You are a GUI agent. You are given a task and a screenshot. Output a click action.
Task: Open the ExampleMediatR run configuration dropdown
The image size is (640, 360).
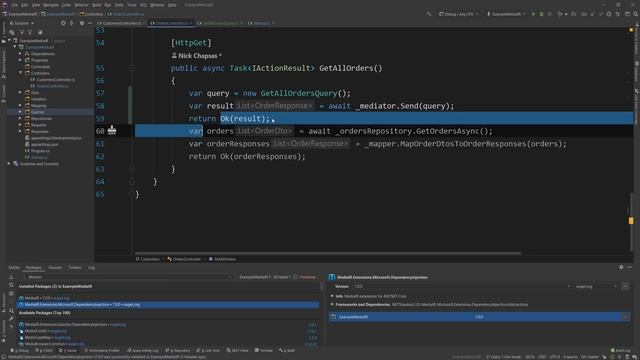tap(506, 14)
